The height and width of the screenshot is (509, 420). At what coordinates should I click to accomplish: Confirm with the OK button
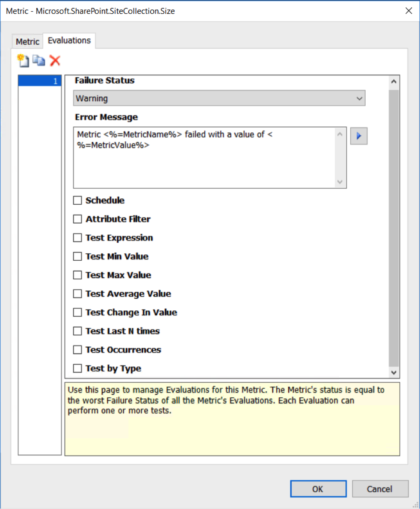point(318,489)
